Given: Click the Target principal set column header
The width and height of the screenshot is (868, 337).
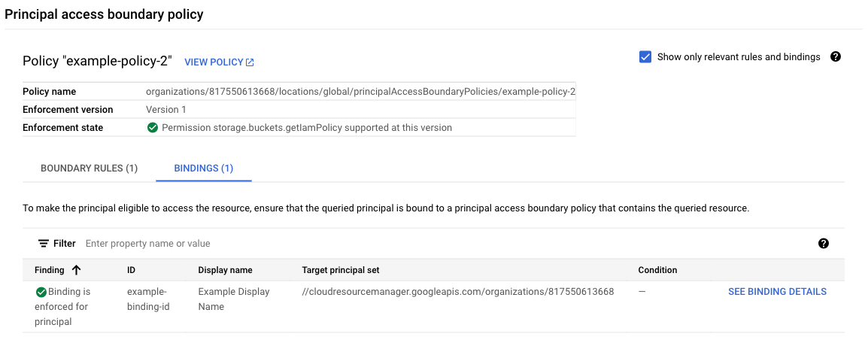Looking at the screenshot, I should [x=345, y=270].
